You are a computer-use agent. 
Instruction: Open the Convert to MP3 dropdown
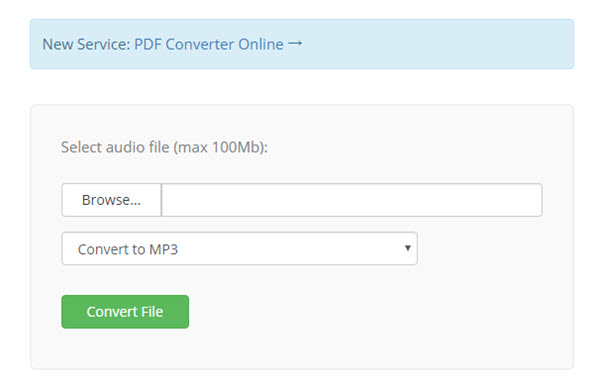click(240, 249)
